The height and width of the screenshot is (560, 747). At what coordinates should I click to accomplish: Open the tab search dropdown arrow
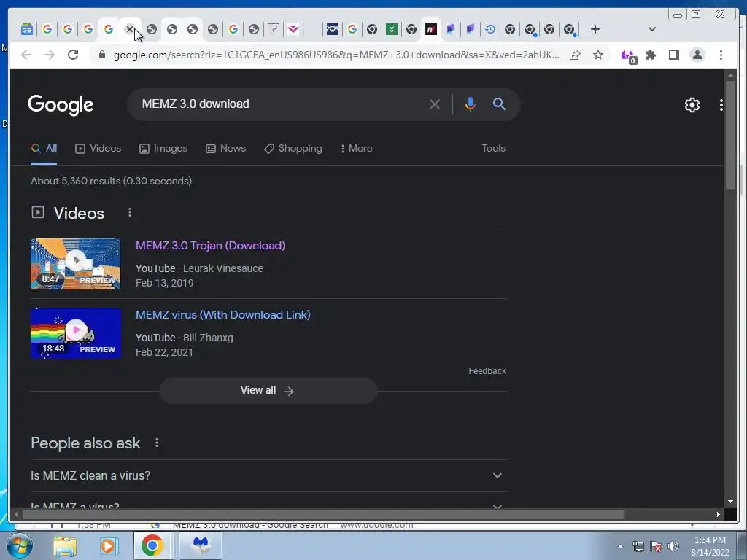click(x=652, y=29)
